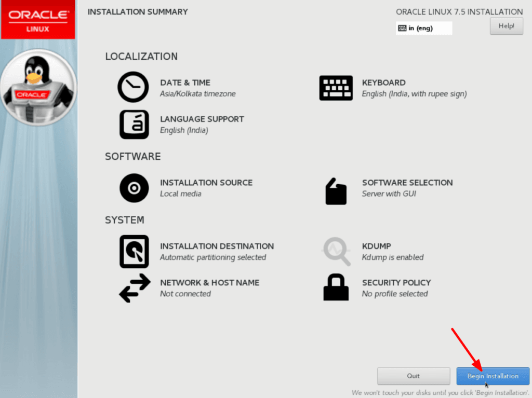
Task: Click the 'We won't touch your disks' note
Action: pos(440,393)
